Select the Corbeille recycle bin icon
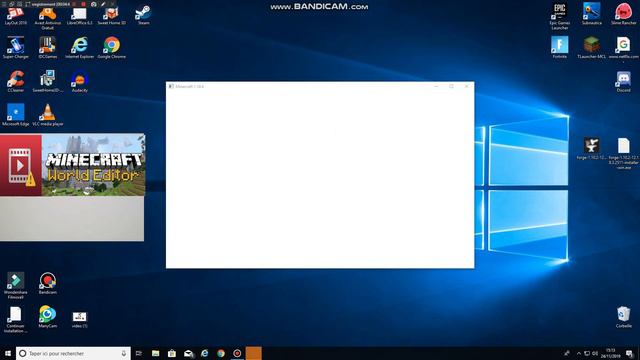 [623, 317]
